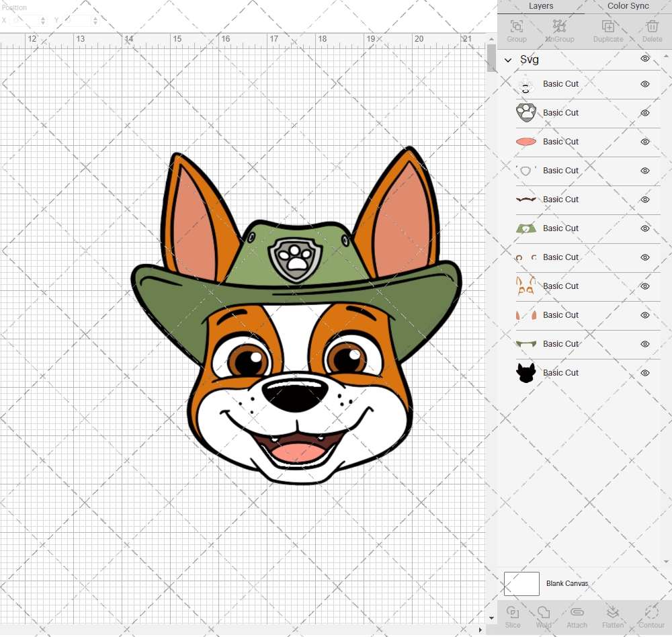The image size is (672, 637).
Task: Click the dog's black nose on canvas
Action: (x=295, y=394)
